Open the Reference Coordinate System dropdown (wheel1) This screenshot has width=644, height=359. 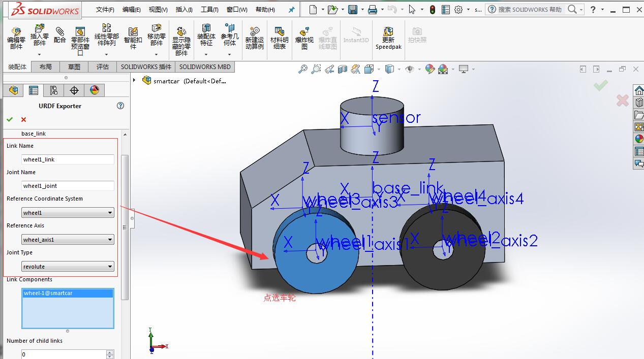tap(68, 213)
